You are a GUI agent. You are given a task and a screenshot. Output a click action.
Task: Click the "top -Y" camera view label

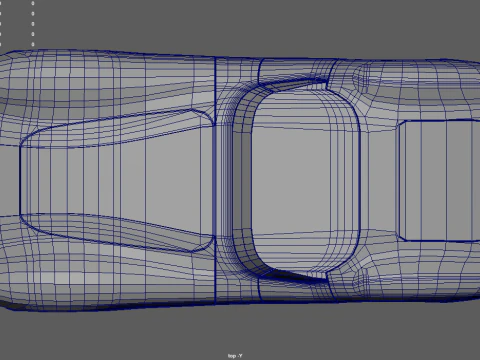click(x=235, y=356)
